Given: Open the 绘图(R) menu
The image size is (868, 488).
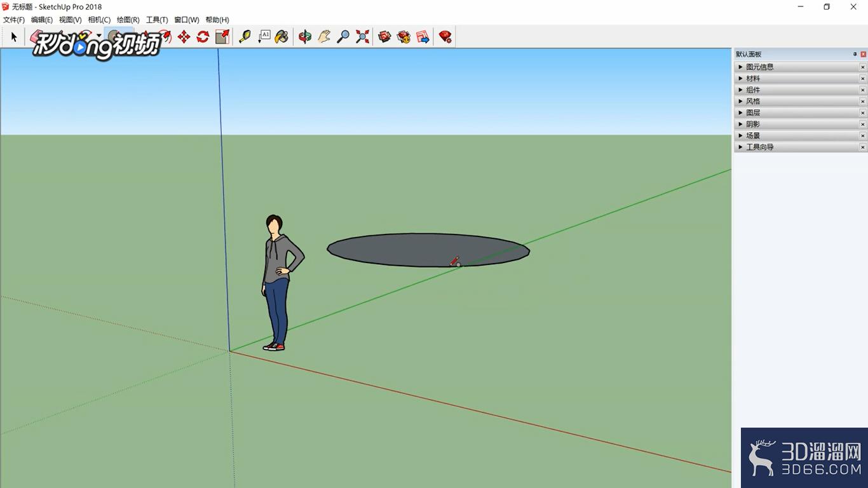Looking at the screenshot, I should click(128, 20).
